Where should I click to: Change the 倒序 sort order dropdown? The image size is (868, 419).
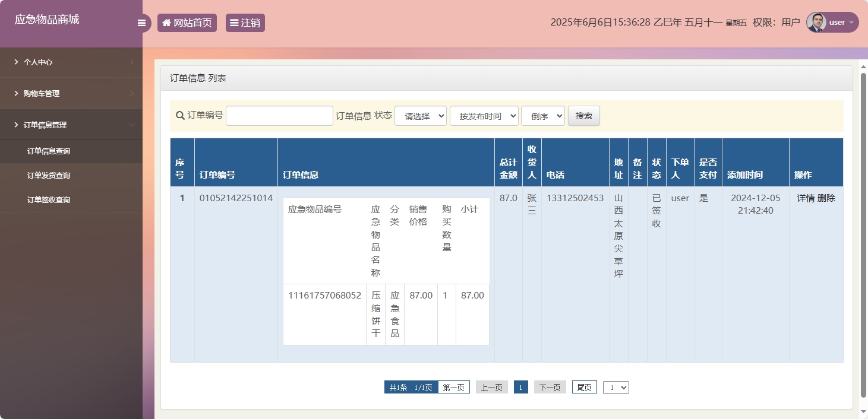tap(542, 116)
